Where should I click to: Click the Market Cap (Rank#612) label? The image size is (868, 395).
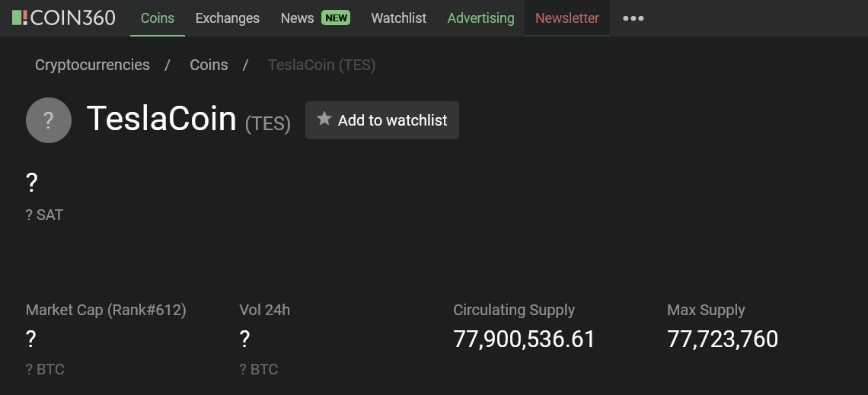106,310
